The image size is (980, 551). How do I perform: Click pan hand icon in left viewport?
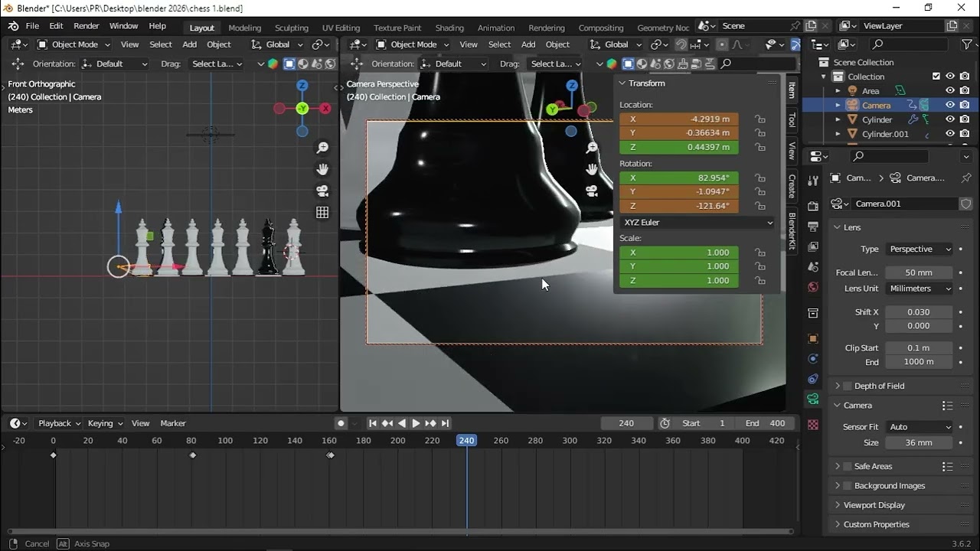click(x=322, y=169)
